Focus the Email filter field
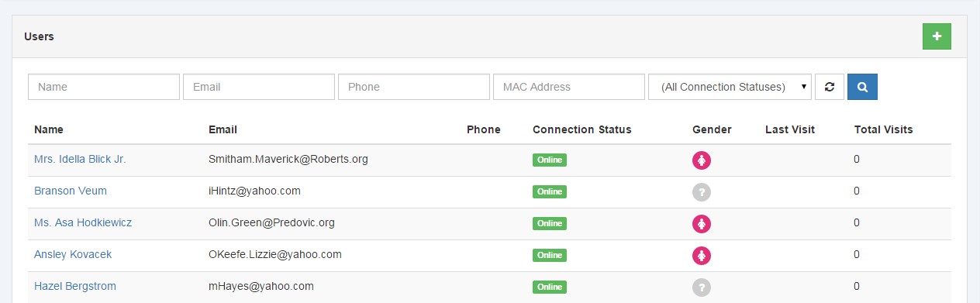 click(x=259, y=87)
